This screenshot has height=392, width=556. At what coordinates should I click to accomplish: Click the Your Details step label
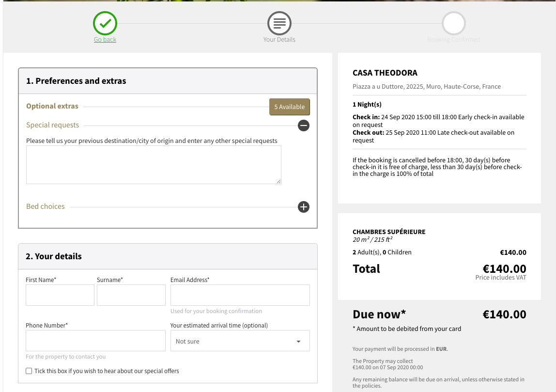[279, 40]
